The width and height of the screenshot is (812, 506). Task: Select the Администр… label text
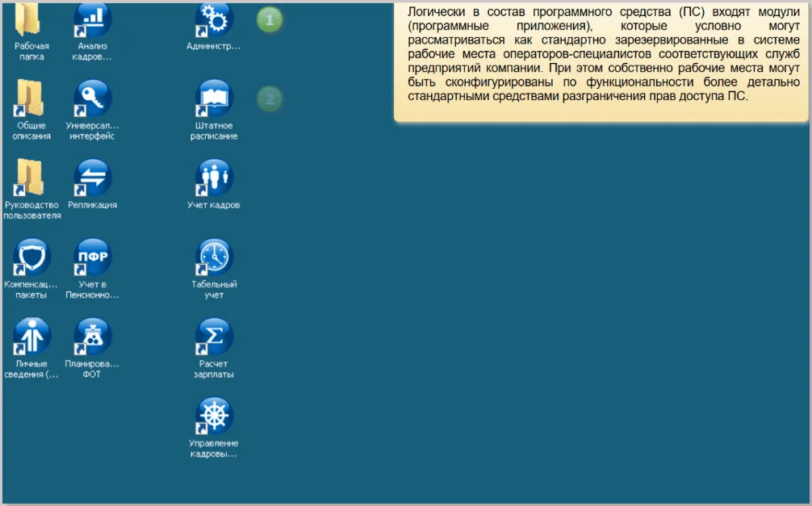click(x=213, y=46)
